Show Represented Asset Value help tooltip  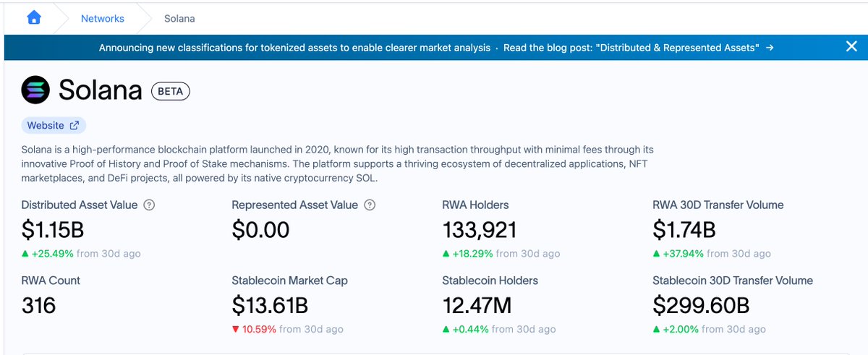pos(370,205)
